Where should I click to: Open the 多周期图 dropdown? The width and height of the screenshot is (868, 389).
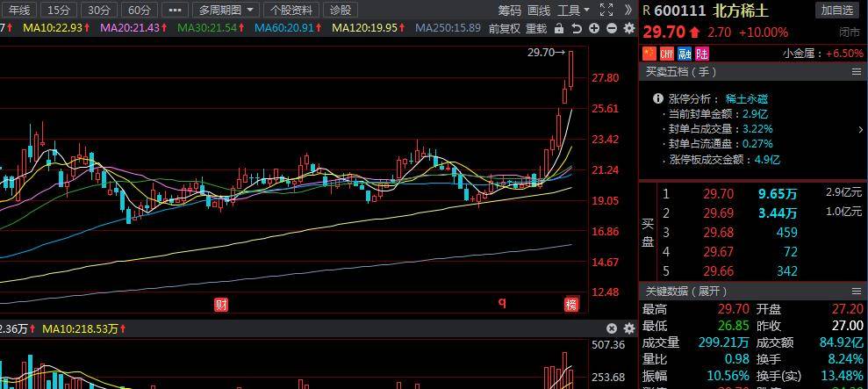[226, 10]
